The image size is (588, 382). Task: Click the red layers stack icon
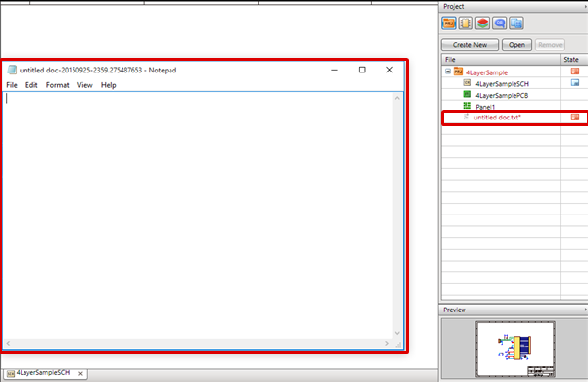point(482,24)
